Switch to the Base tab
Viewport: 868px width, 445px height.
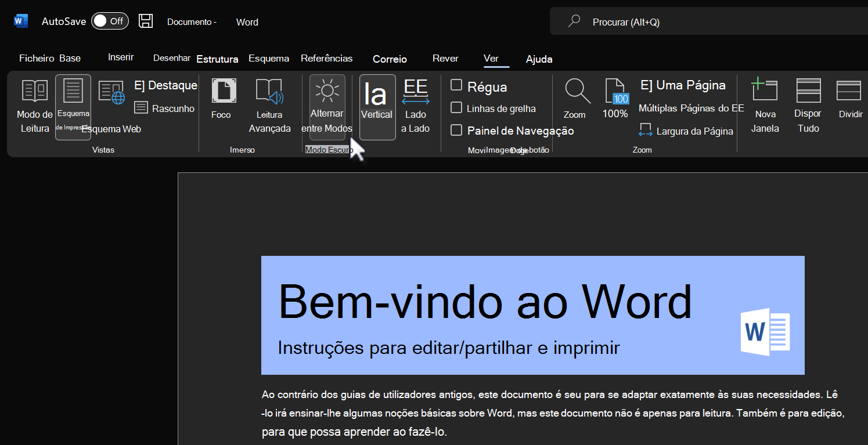click(70, 58)
